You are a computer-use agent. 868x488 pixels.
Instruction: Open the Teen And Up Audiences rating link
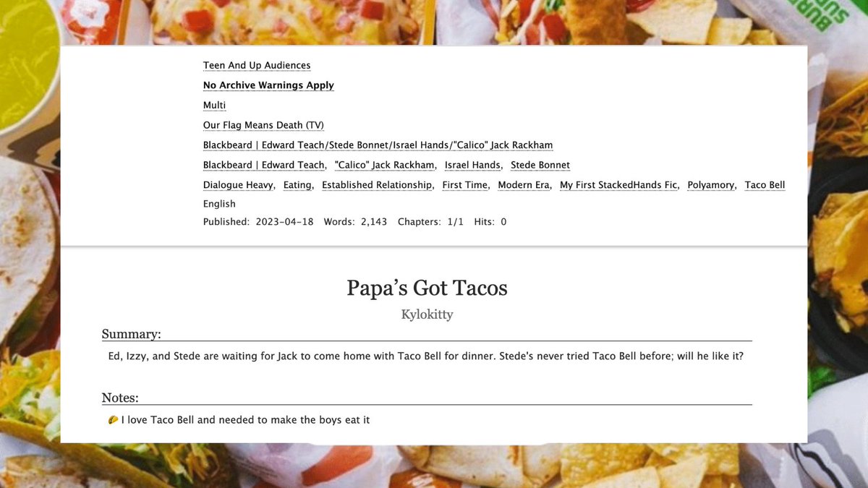point(257,65)
